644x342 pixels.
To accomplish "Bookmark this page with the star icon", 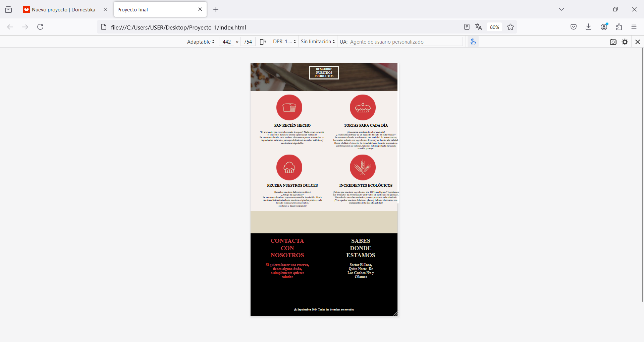I will pyautogui.click(x=511, y=27).
